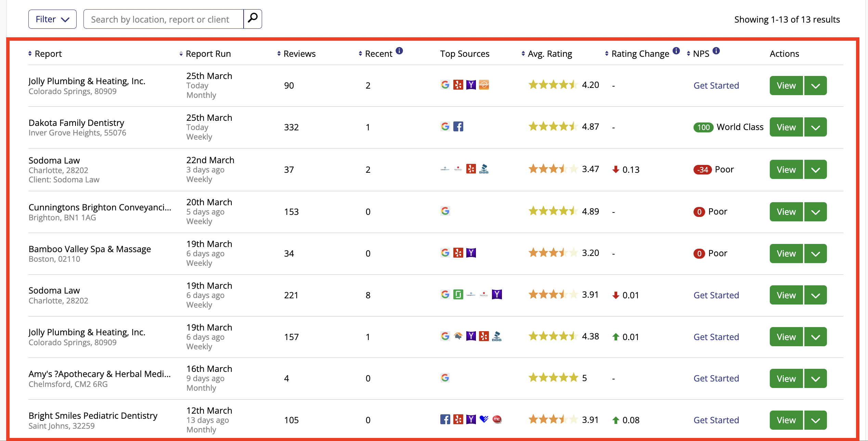Click BBB source icon in Sodoma Law 22nd March row
The width and height of the screenshot is (868, 441).
[484, 169]
